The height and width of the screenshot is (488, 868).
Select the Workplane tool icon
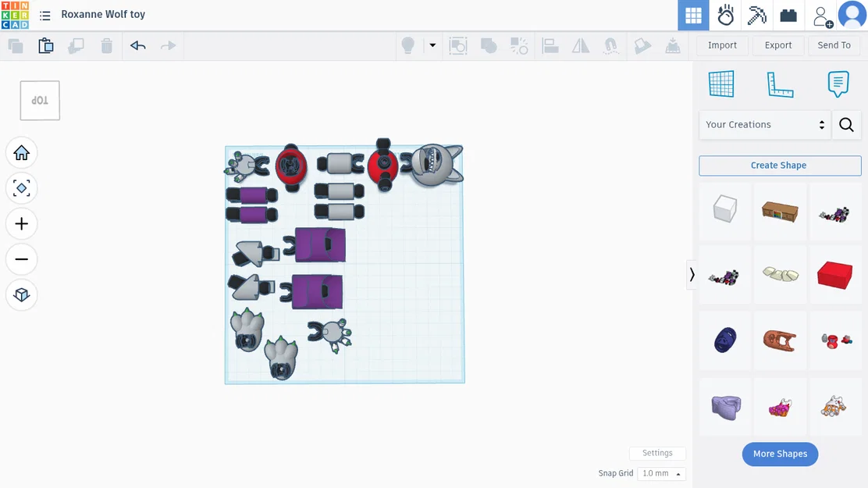point(721,84)
